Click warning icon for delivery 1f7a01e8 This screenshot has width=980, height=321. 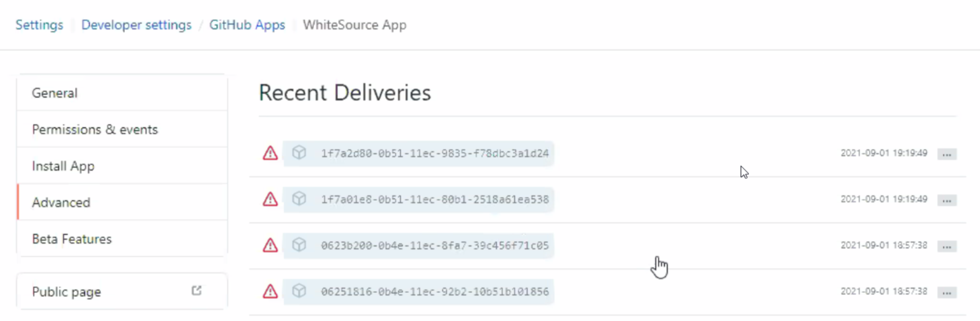[270, 200]
